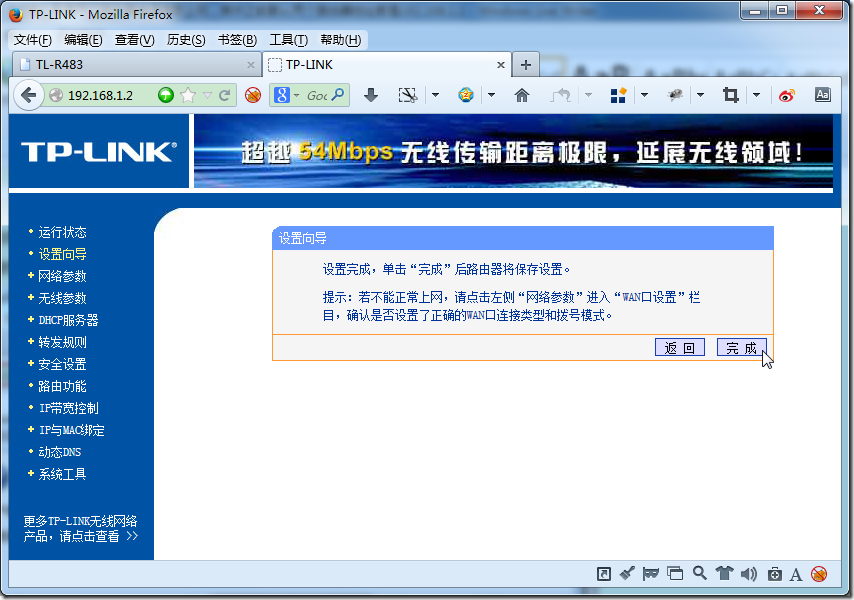Click the grayed undo arrow toolbar icon
854x600 pixels.
pyautogui.click(x=560, y=95)
